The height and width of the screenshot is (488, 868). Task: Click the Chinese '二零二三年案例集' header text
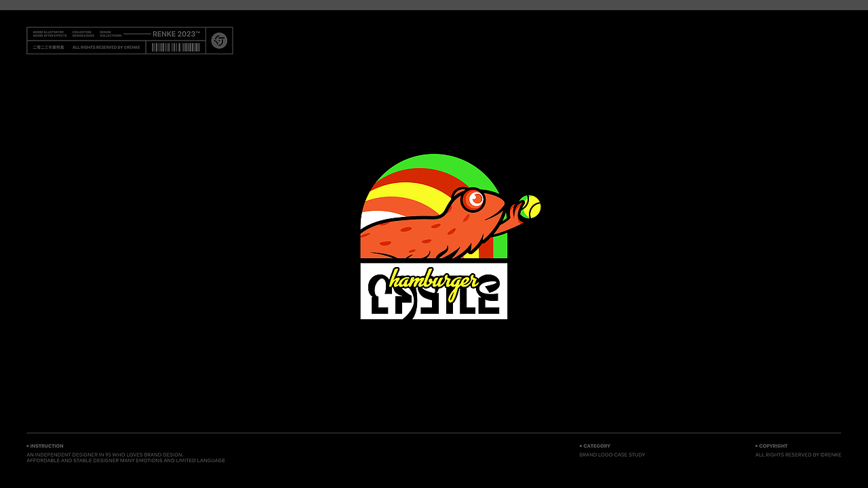(x=48, y=47)
